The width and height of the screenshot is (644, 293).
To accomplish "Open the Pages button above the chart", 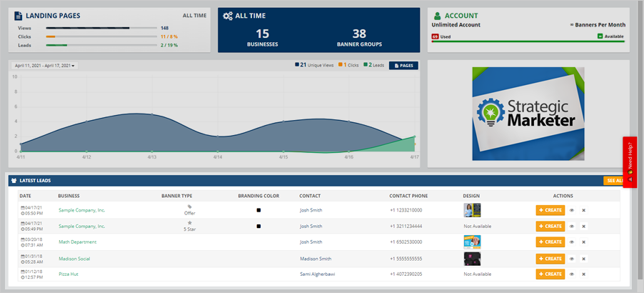I will point(403,65).
